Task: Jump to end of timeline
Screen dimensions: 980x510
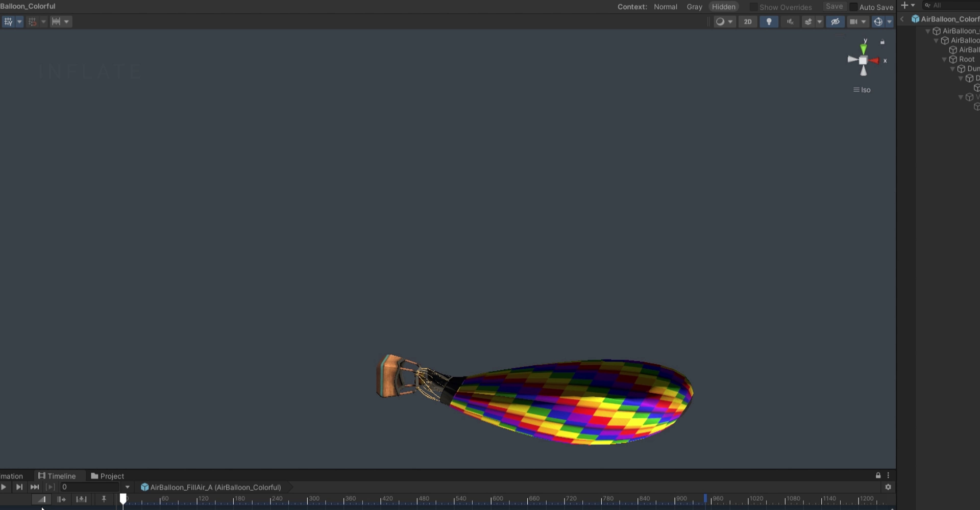Action: point(35,487)
